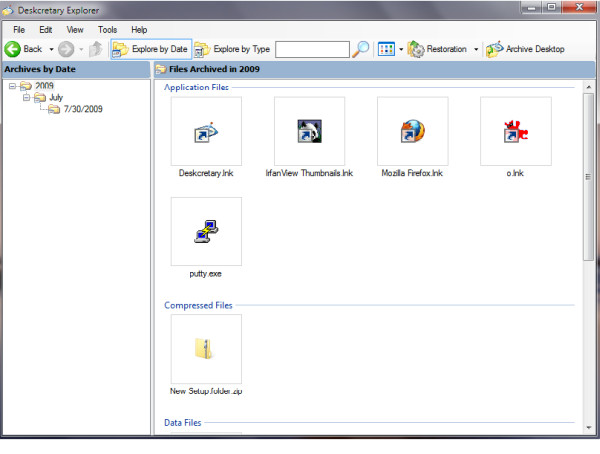
Task: Click the Up one level icon
Action: click(96, 49)
